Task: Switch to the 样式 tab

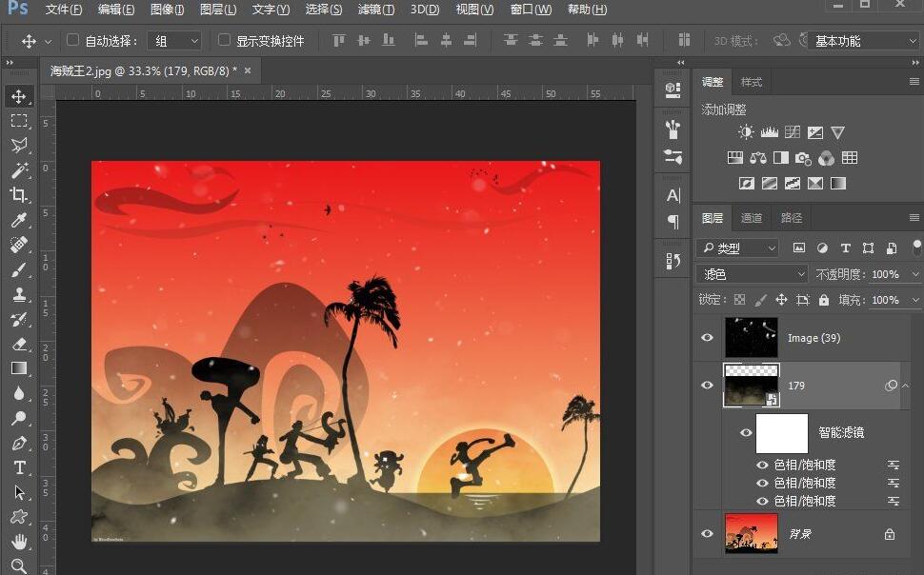Action: (752, 82)
